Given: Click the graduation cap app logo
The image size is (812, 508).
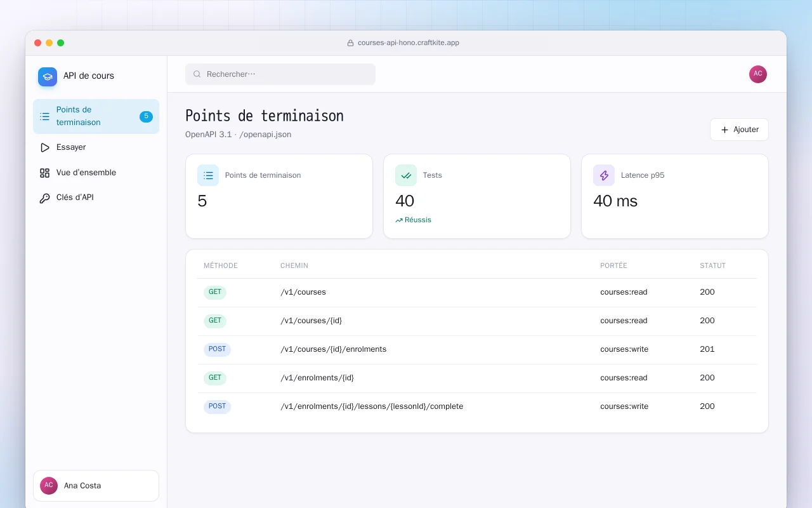Looking at the screenshot, I should (x=48, y=77).
